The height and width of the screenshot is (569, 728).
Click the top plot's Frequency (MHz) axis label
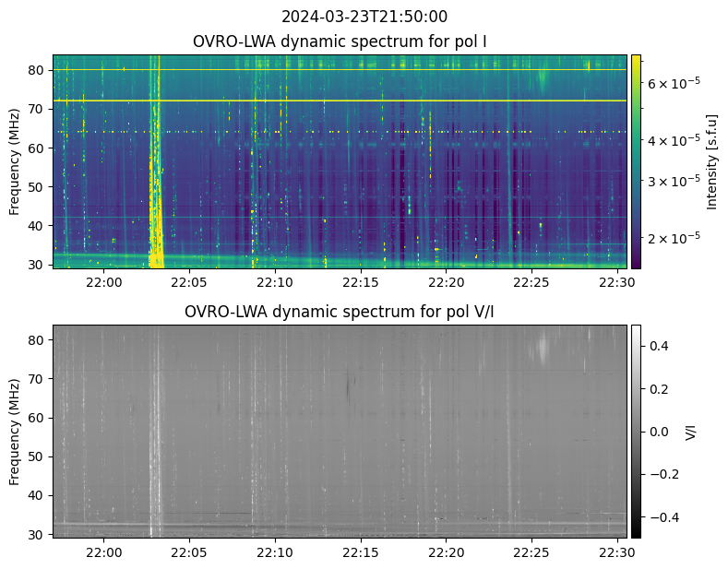[x=15, y=161]
